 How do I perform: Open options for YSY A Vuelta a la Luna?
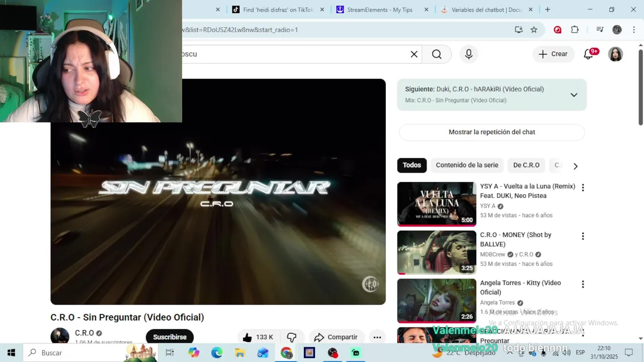pos(583,188)
